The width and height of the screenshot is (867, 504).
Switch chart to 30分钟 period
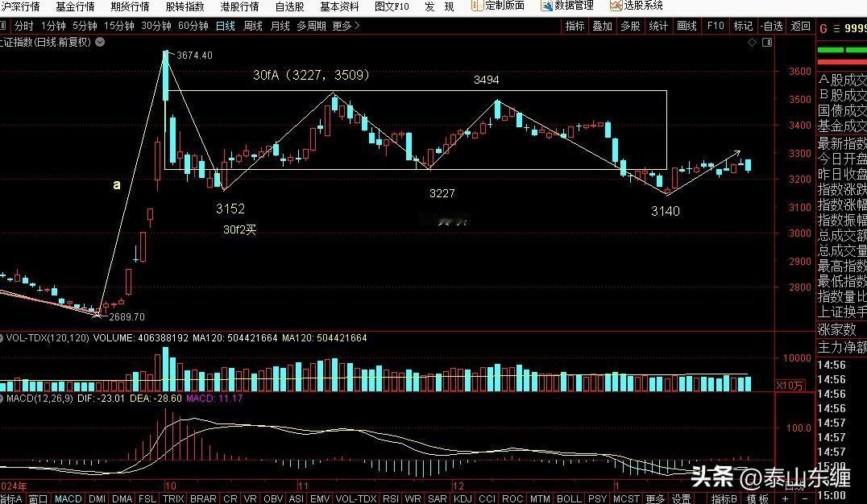click(x=156, y=26)
